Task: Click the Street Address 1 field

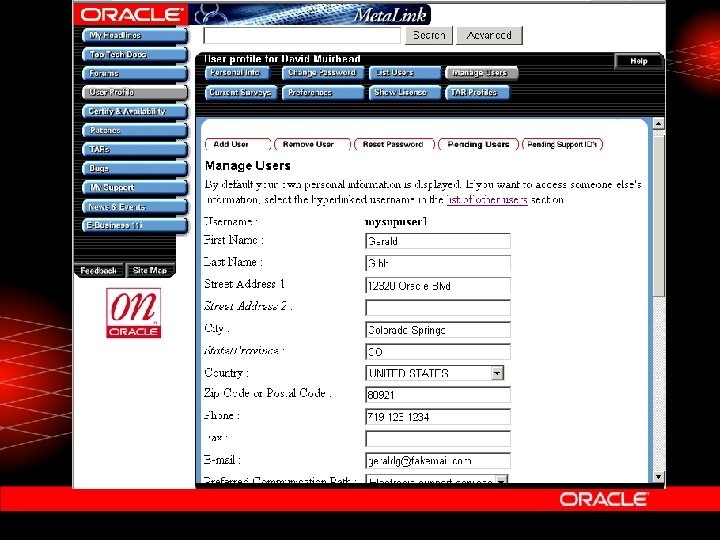Action: [x=438, y=286]
